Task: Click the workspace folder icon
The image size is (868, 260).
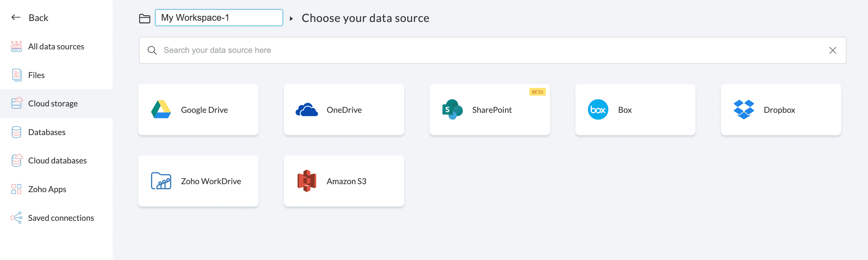Action: point(145,18)
